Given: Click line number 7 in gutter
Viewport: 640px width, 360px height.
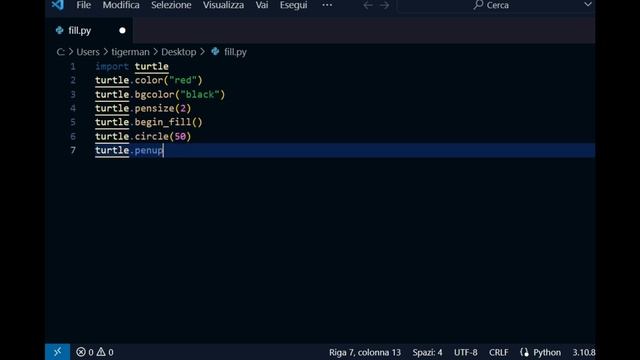Looking at the screenshot, I should pos(73,150).
